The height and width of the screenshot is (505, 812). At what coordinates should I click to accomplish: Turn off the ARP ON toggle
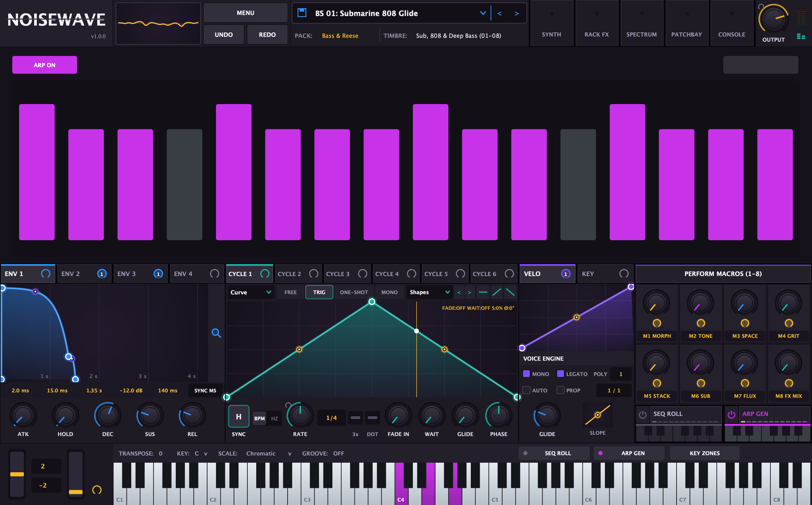(45, 65)
